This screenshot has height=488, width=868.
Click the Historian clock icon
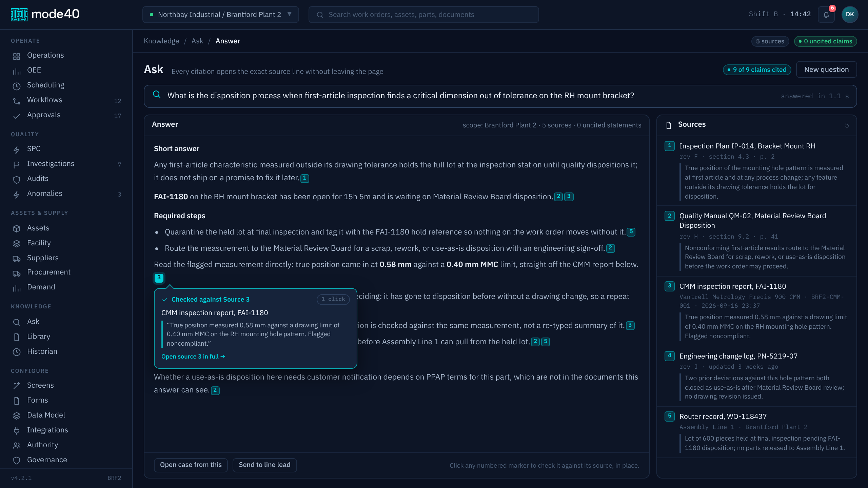click(x=16, y=352)
